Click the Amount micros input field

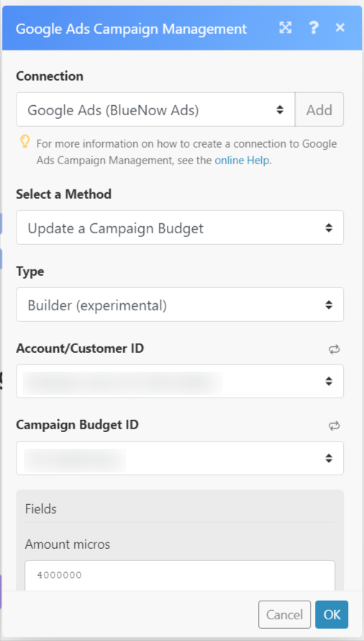coord(180,575)
